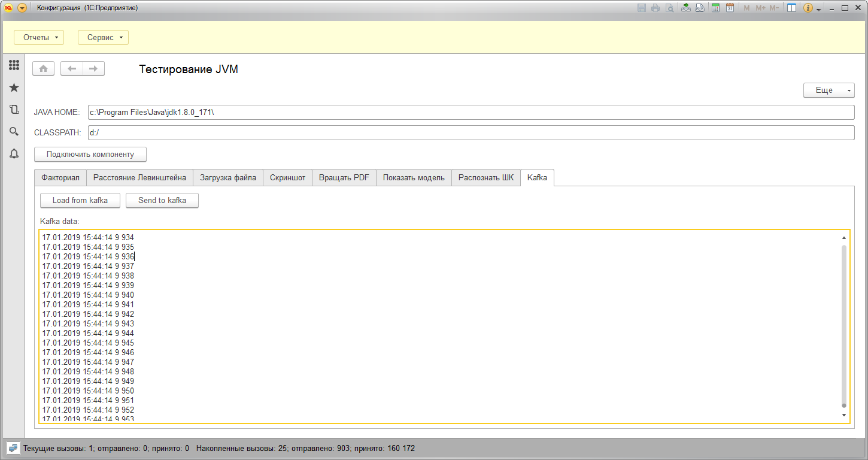Click the M+ memory add button
This screenshot has width=868, height=460.
coord(760,8)
